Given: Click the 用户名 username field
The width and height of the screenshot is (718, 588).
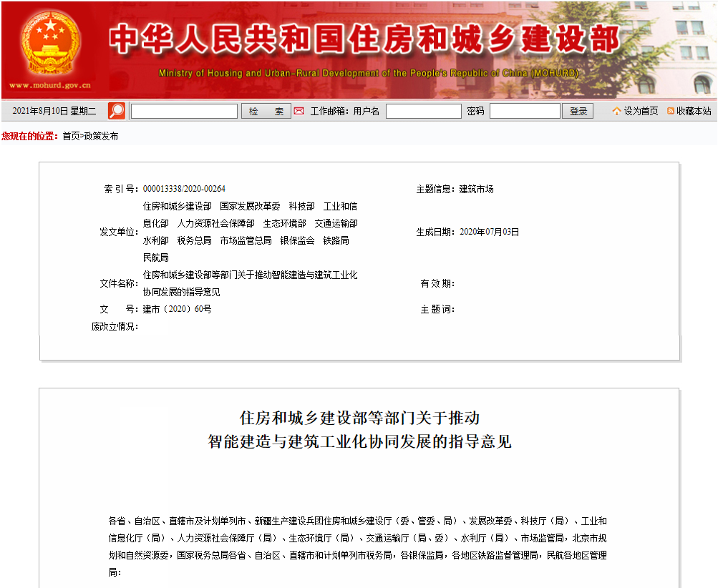Looking at the screenshot, I should tap(423, 110).
